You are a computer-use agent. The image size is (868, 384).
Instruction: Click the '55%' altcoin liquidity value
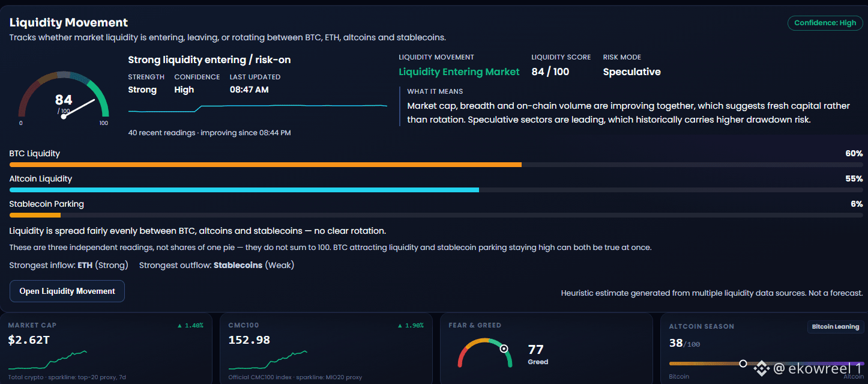854,178
